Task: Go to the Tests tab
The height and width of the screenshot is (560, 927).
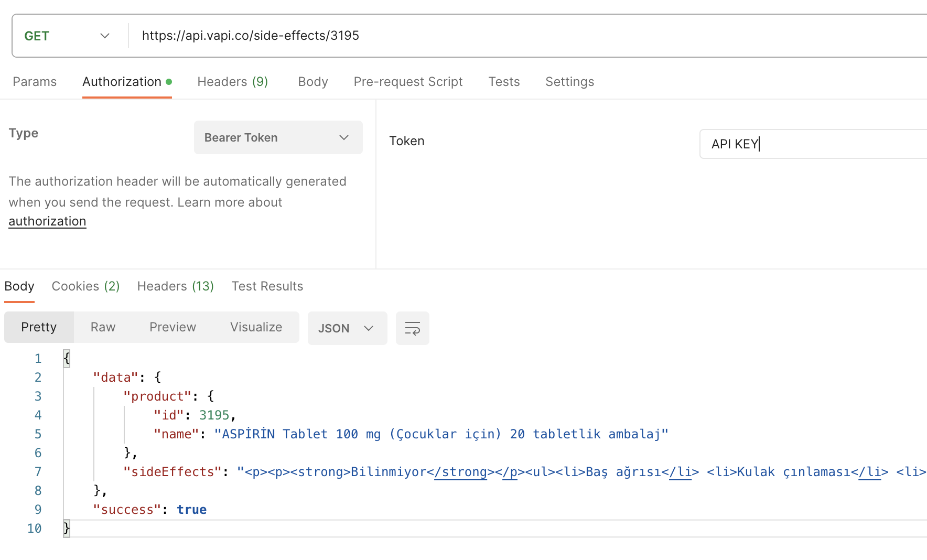Action: [504, 82]
